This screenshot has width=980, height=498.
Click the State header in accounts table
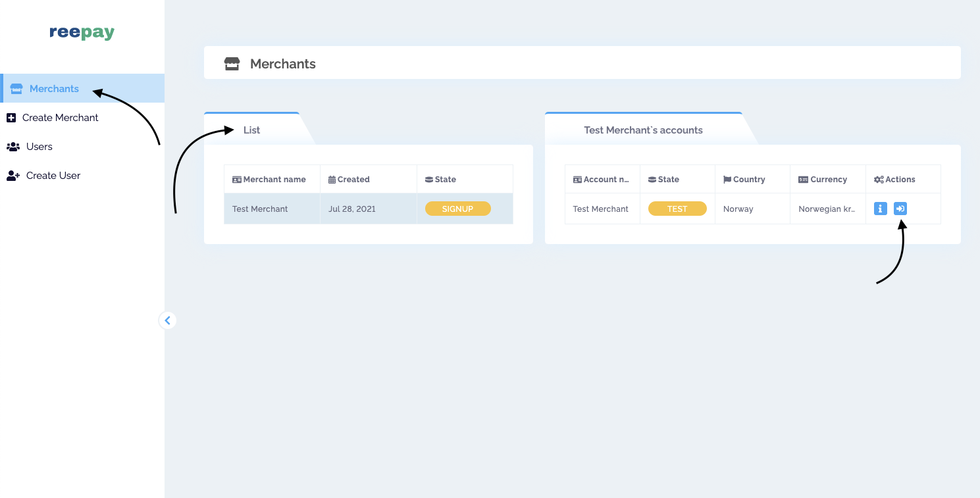click(x=677, y=179)
